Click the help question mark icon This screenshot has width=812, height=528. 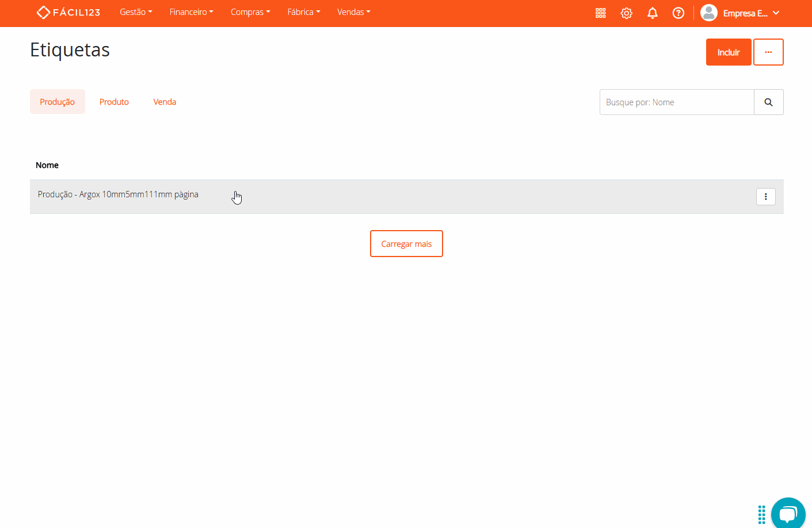[x=678, y=13]
